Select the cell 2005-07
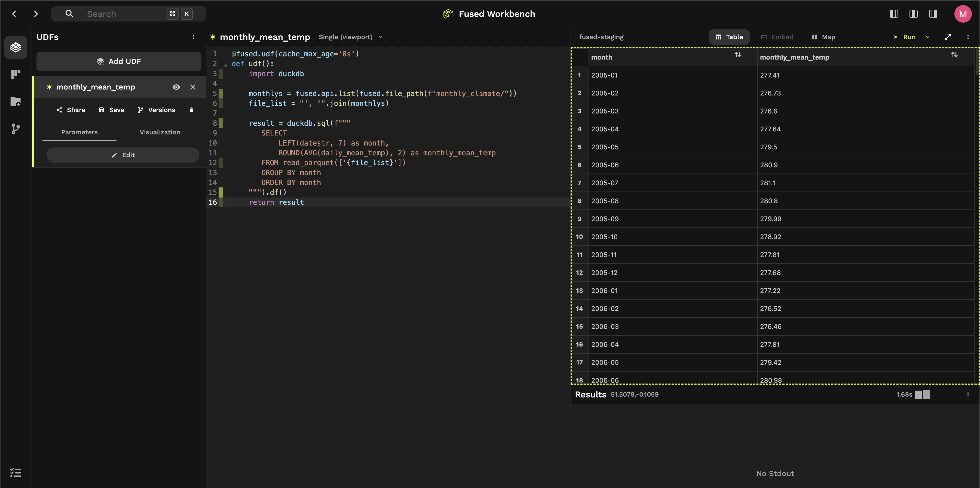The width and height of the screenshot is (980, 488). point(673,183)
